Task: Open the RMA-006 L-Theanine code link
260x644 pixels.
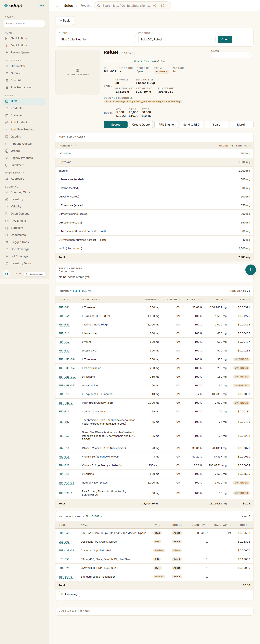Action: coord(64,308)
